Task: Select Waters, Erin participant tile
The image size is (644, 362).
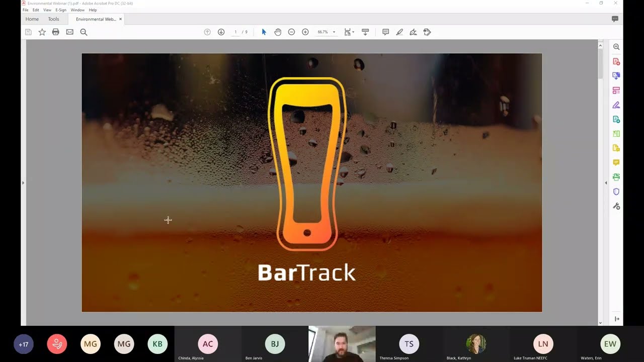Action: pyautogui.click(x=610, y=344)
